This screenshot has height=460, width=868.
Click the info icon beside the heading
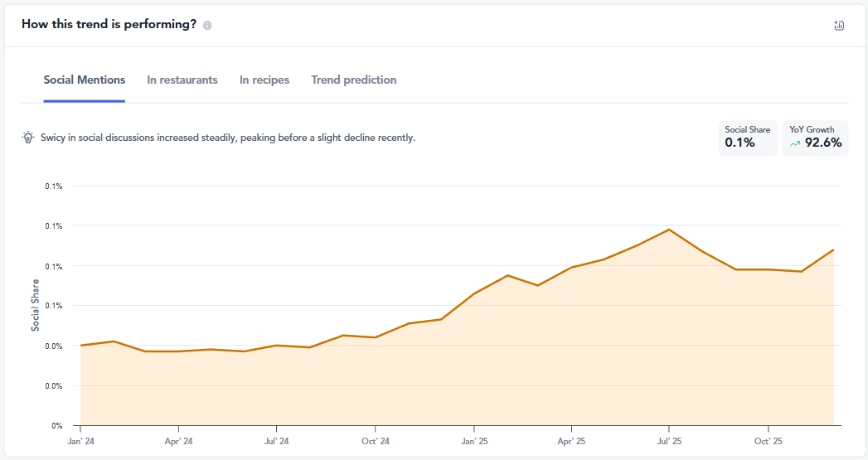coord(207,25)
